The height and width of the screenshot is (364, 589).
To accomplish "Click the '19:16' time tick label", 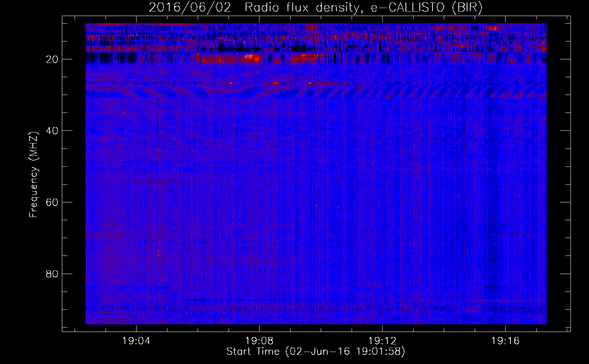I will pos(505,341).
